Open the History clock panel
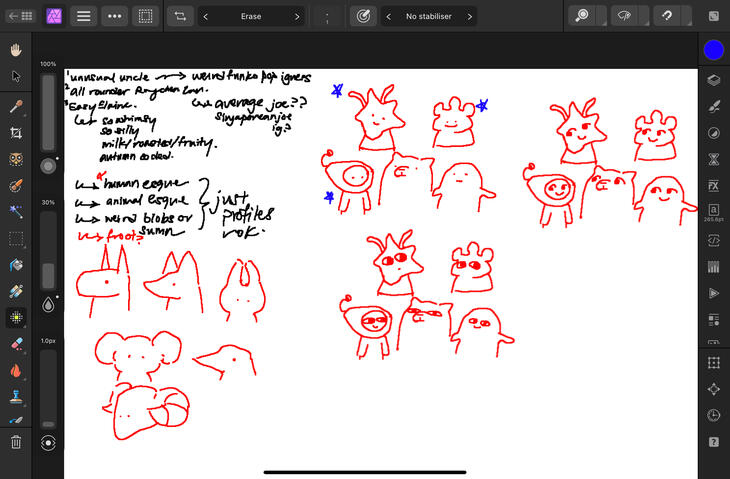The image size is (730, 479). pos(713,415)
